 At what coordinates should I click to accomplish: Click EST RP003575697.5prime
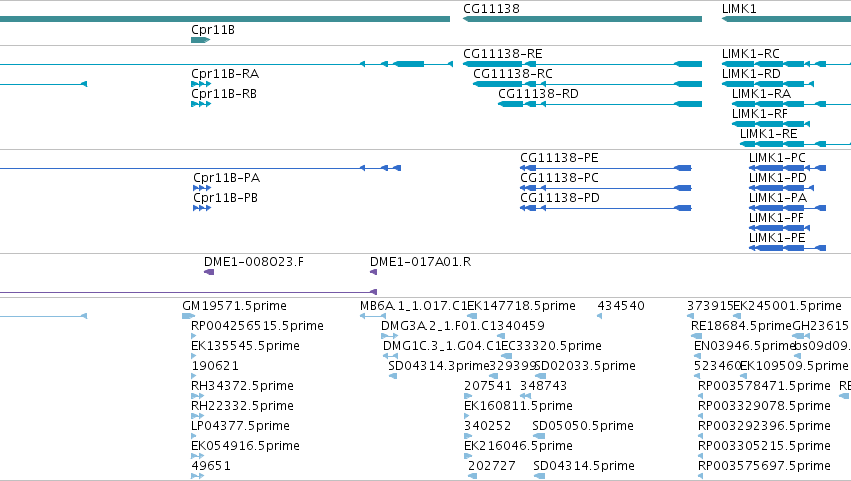764,466
